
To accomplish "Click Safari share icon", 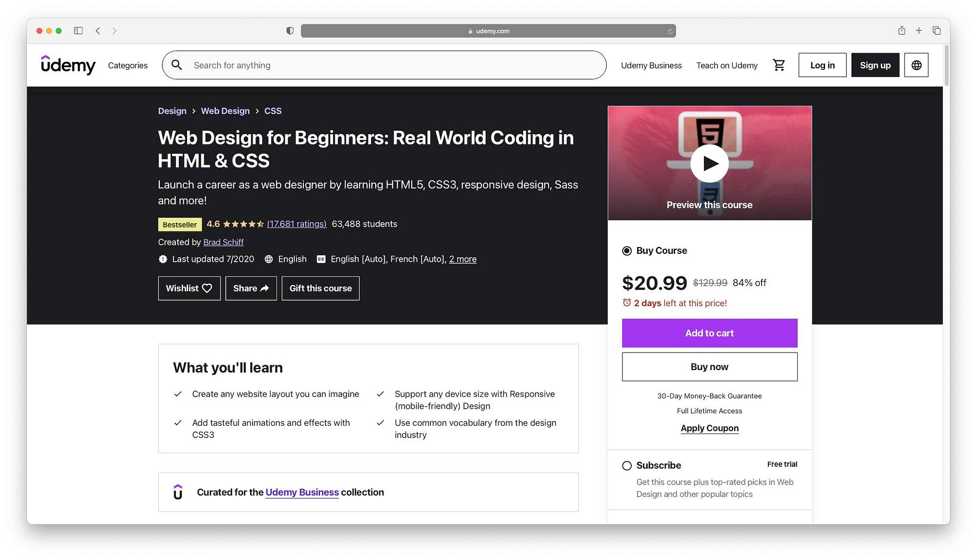I will point(901,31).
